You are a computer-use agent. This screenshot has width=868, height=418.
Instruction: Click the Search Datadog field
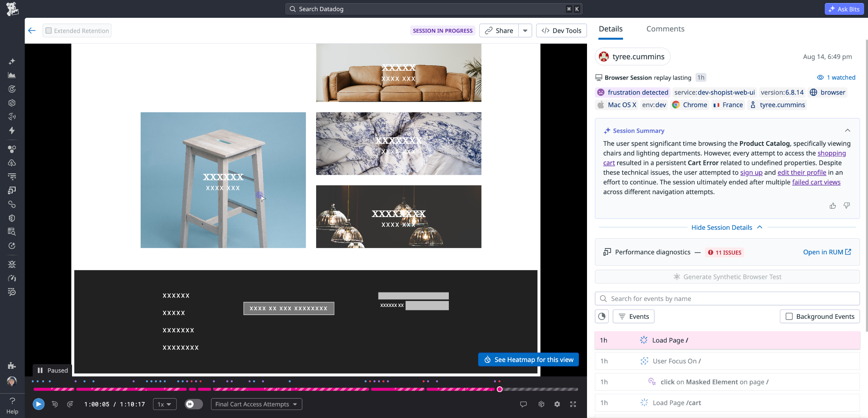point(434,9)
